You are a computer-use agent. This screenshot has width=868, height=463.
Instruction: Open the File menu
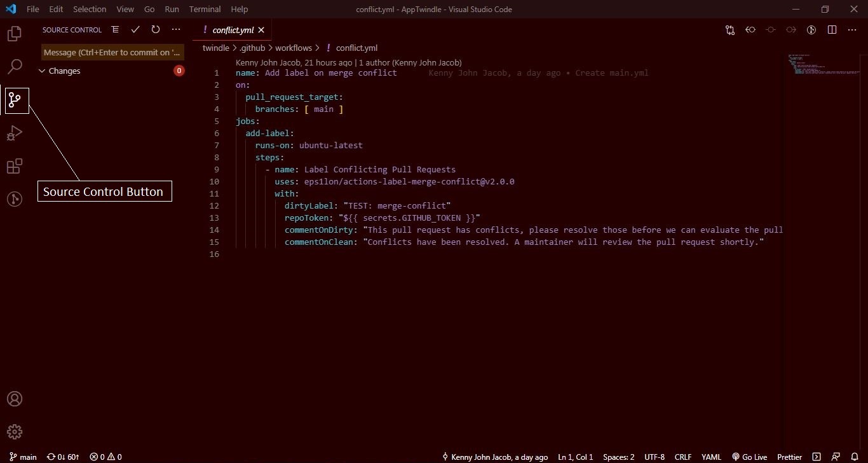pos(33,9)
